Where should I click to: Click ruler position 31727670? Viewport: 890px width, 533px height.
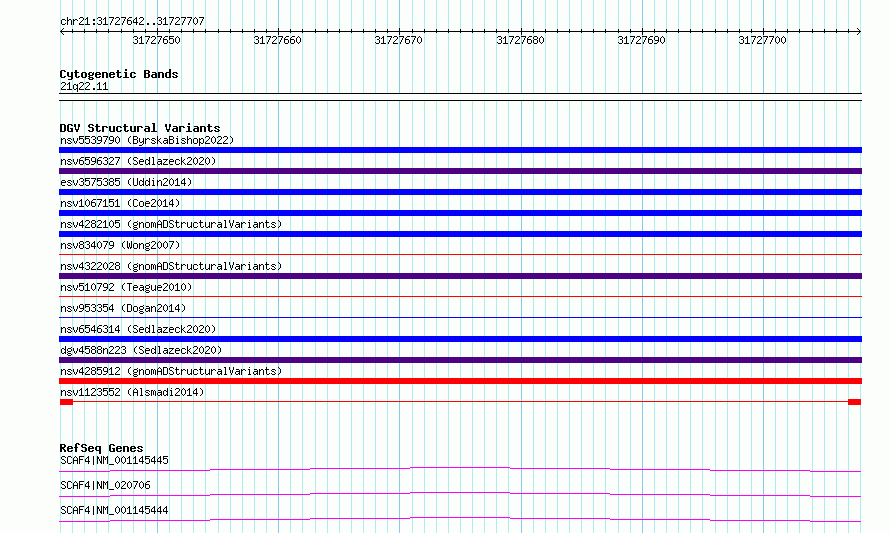(x=398, y=40)
